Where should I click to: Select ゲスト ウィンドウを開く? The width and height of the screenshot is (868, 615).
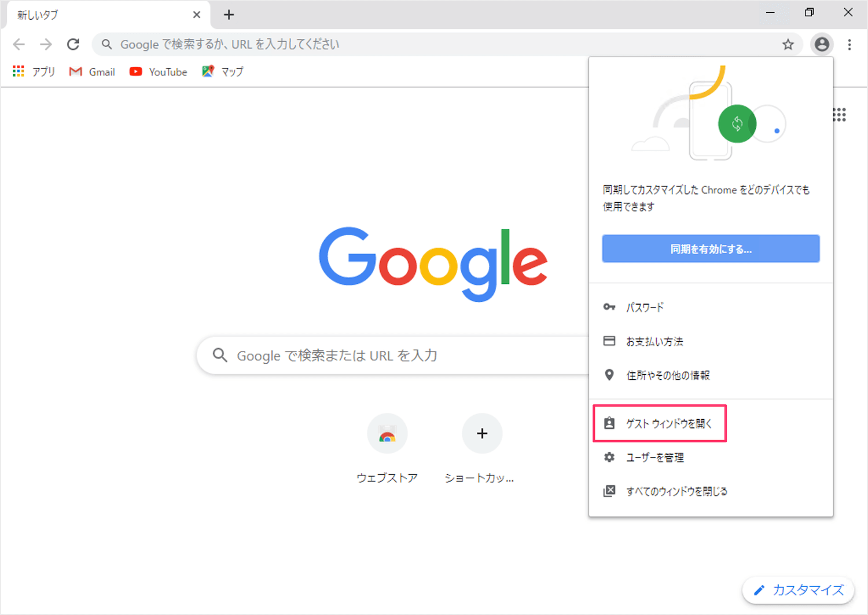tap(711, 423)
